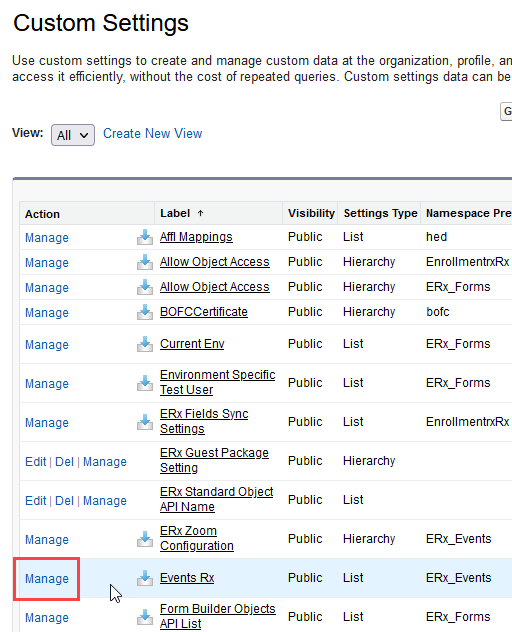The image size is (512, 632).
Task: Click the Settings Type column header
Action: click(x=380, y=213)
